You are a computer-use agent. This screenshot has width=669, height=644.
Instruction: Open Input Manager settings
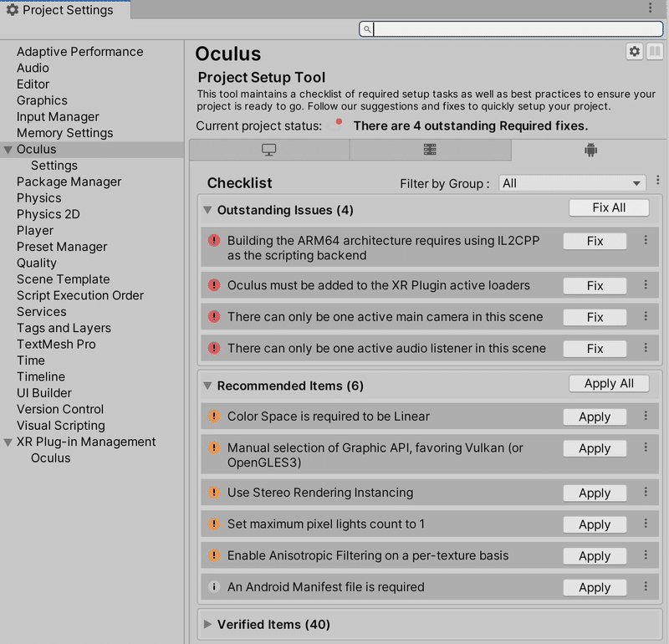coord(58,116)
